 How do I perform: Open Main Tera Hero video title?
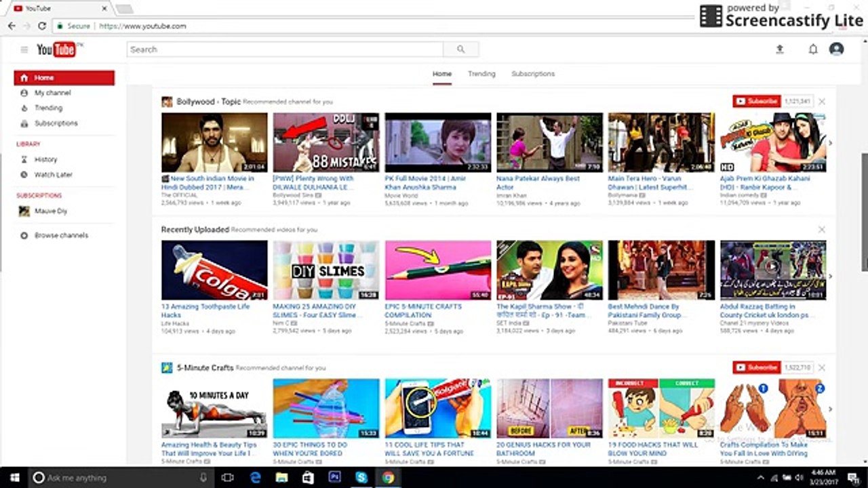tap(650, 183)
